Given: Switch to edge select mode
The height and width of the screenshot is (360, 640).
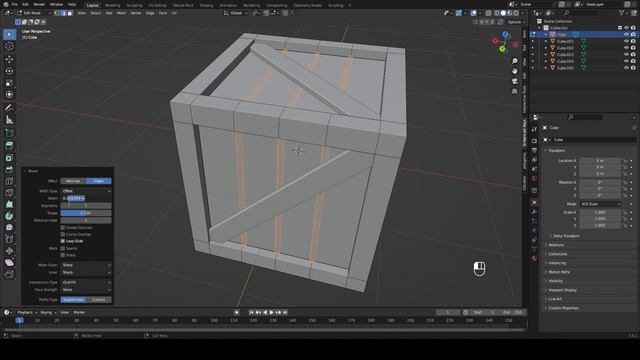Looking at the screenshot, I should pos(63,13).
